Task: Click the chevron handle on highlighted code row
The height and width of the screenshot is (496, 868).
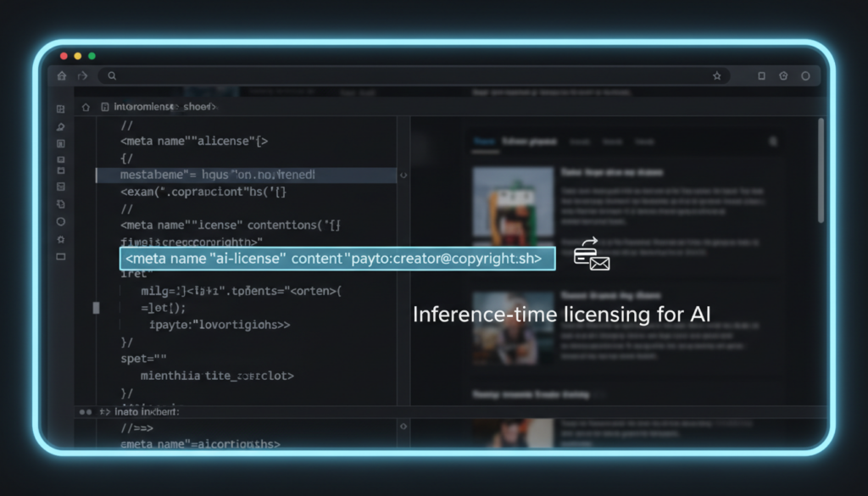Action: (403, 175)
